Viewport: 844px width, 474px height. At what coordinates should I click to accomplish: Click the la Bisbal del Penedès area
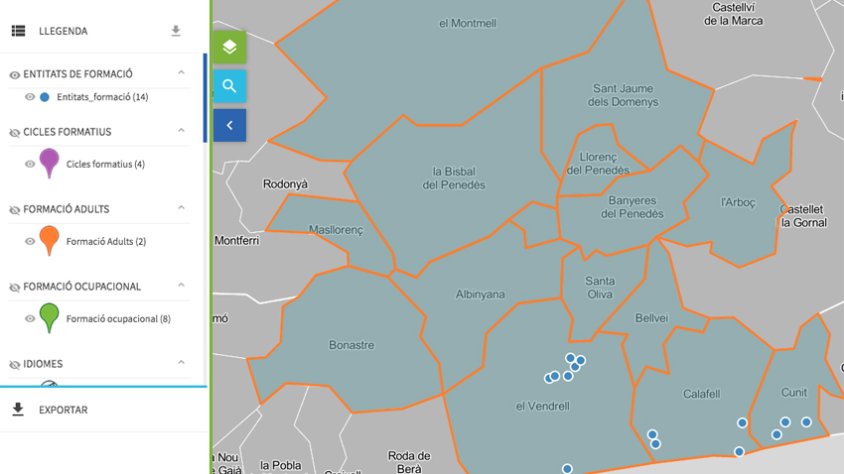point(453,178)
